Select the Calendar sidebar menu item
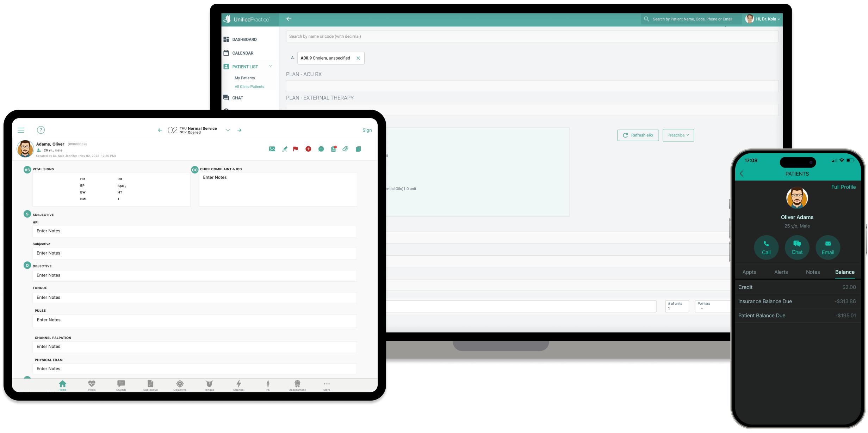 point(243,53)
